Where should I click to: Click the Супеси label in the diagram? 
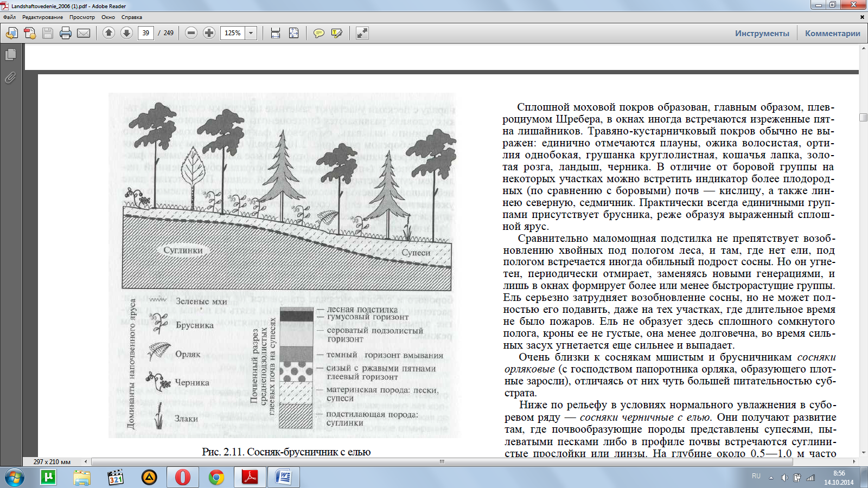416,253
